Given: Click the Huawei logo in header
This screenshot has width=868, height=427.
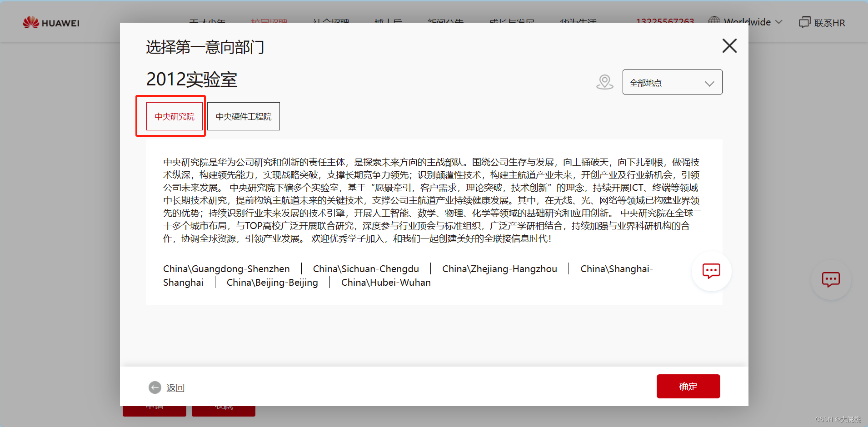Looking at the screenshot, I should [x=51, y=22].
